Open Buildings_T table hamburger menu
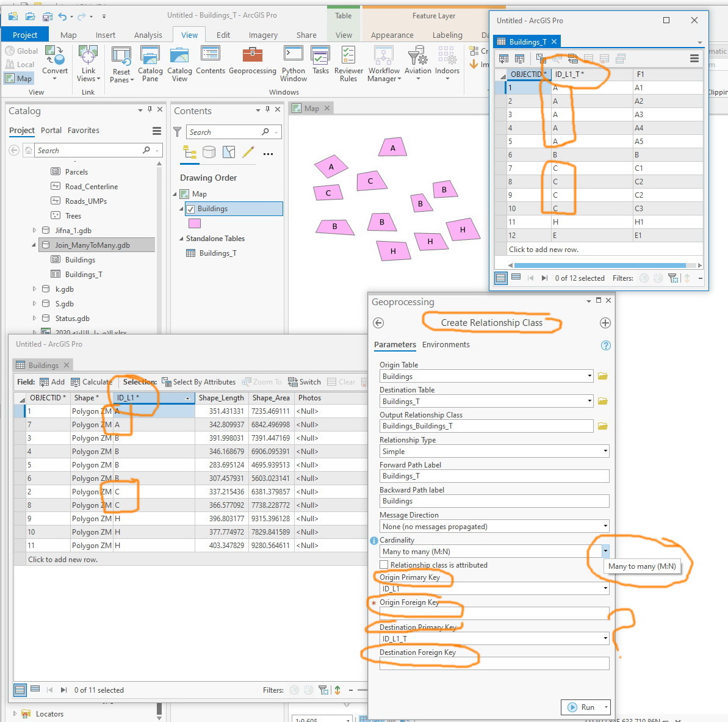The image size is (728, 722). point(694,59)
